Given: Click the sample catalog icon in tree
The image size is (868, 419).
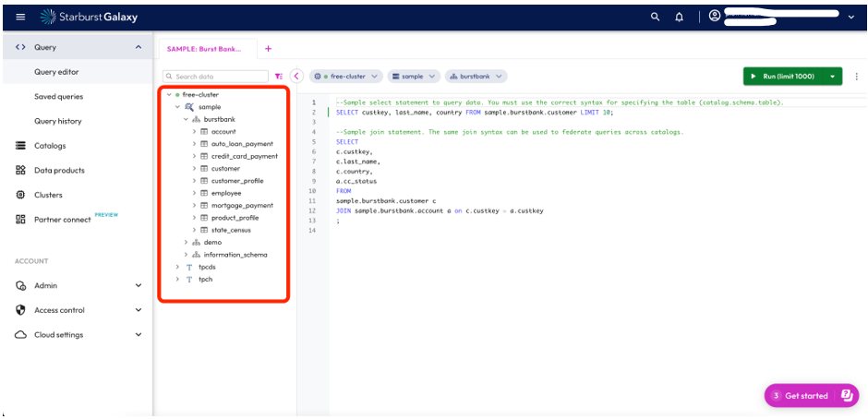Looking at the screenshot, I should (188, 107).
